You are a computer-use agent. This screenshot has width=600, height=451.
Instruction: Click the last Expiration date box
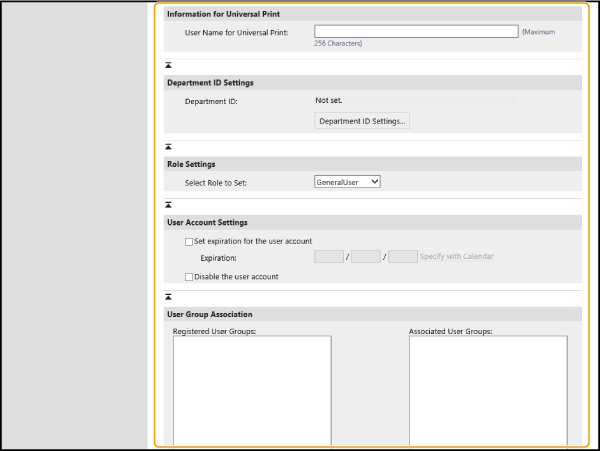coord(403,257)
